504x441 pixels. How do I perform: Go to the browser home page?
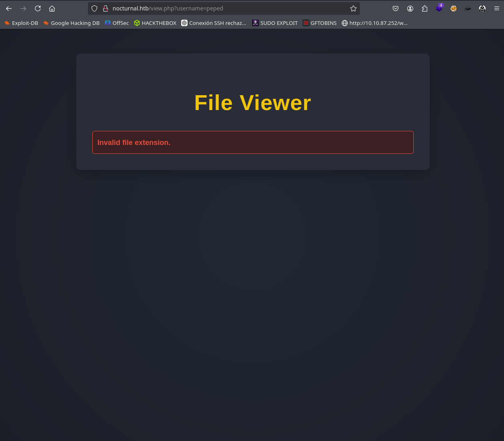(x=52, y=8)
